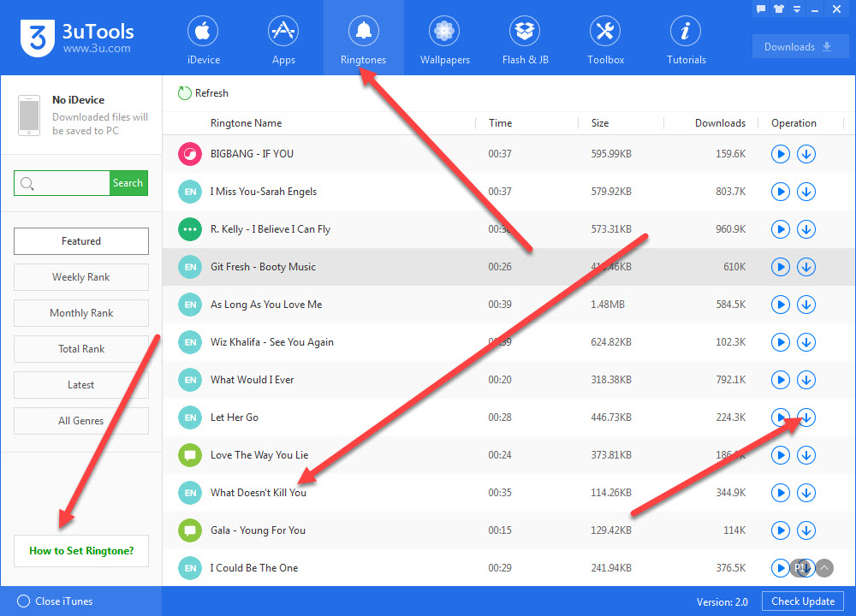Download What Would I Ever ringtone
Screen dimensions: 856x616
tap(806, 380)
